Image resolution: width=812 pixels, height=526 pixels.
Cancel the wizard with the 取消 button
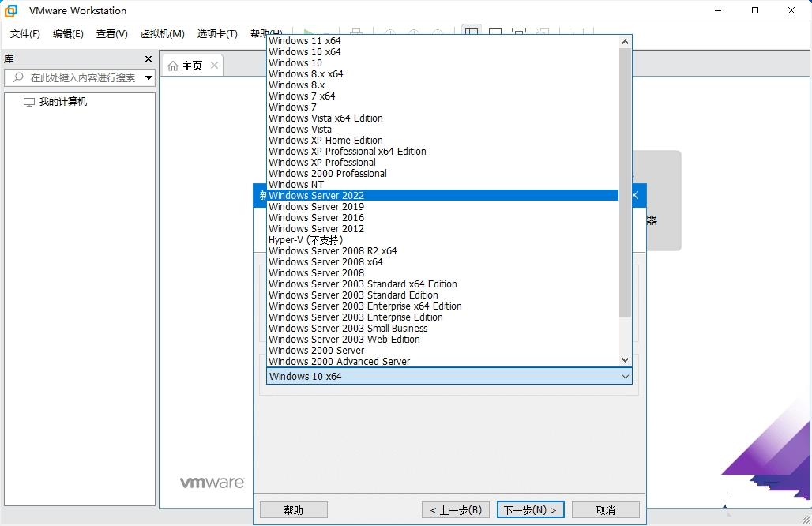(605, 509)
